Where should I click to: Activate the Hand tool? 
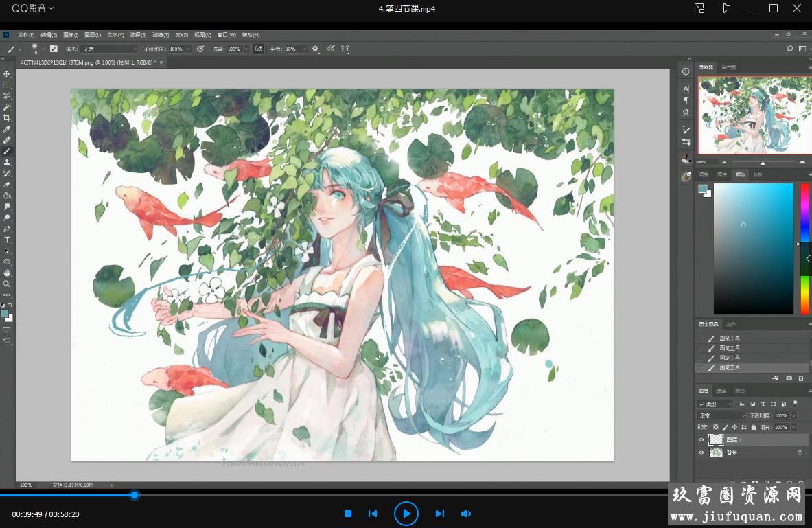[x=7, y=273]
